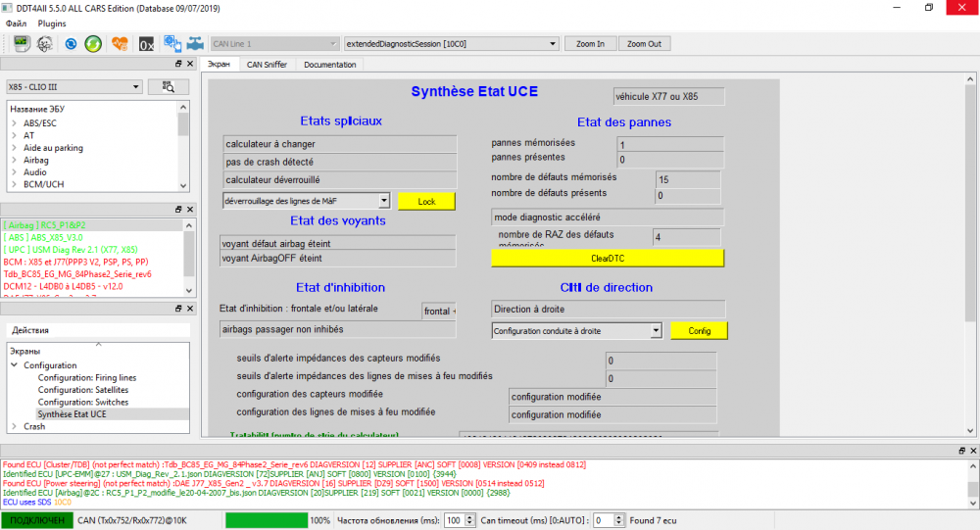Click the blue refresh toolbar icon
This screenshot has height=530, width=980.
coord(71,44)
